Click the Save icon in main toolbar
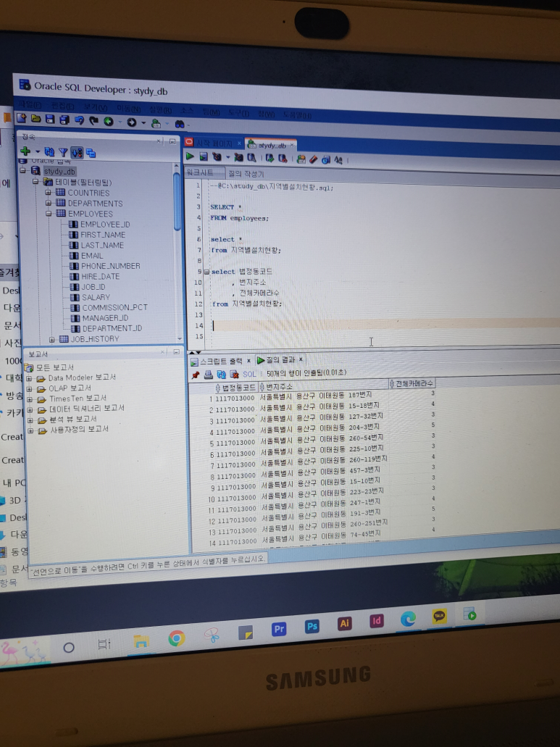 (x=50, y=119)
